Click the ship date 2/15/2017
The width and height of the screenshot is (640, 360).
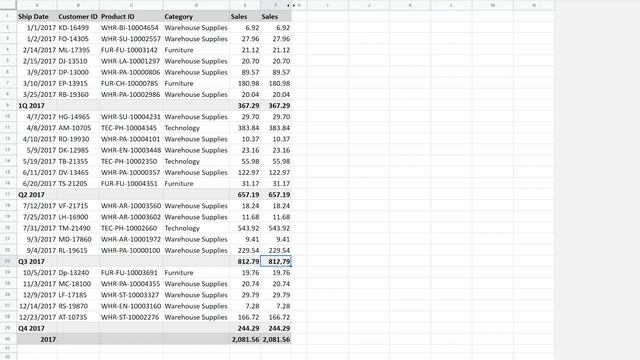pos(39,61)
